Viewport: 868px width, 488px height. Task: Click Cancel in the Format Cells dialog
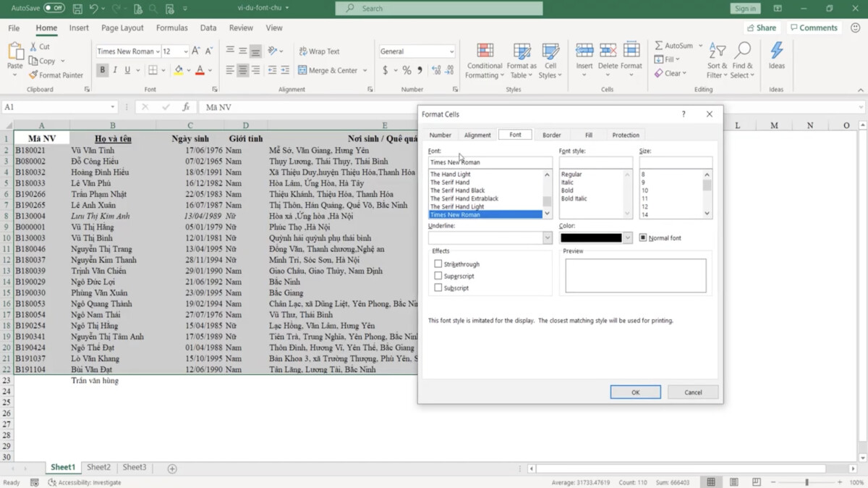pyautogui.click(x=693, y=392)
